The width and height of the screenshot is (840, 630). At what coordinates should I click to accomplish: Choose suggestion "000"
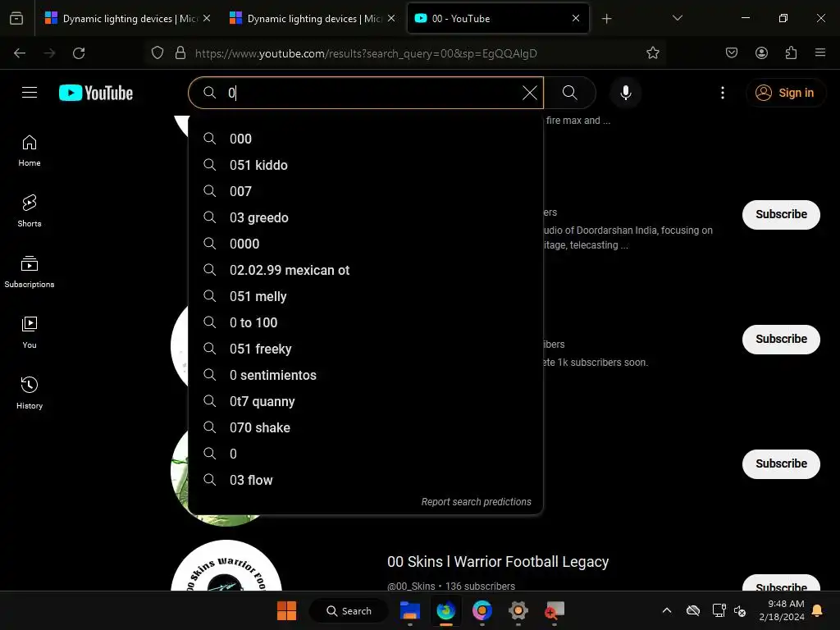(366, 139)
